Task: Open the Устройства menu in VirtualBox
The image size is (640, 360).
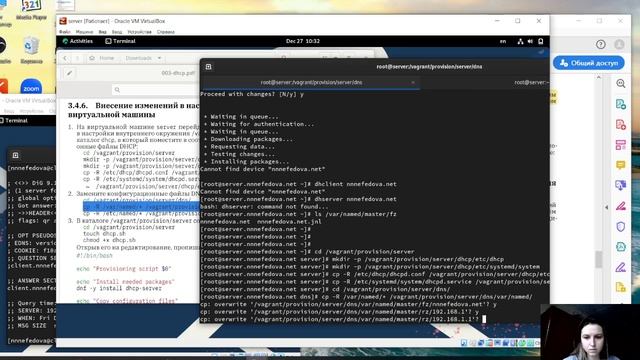Action: coord(139,32)
